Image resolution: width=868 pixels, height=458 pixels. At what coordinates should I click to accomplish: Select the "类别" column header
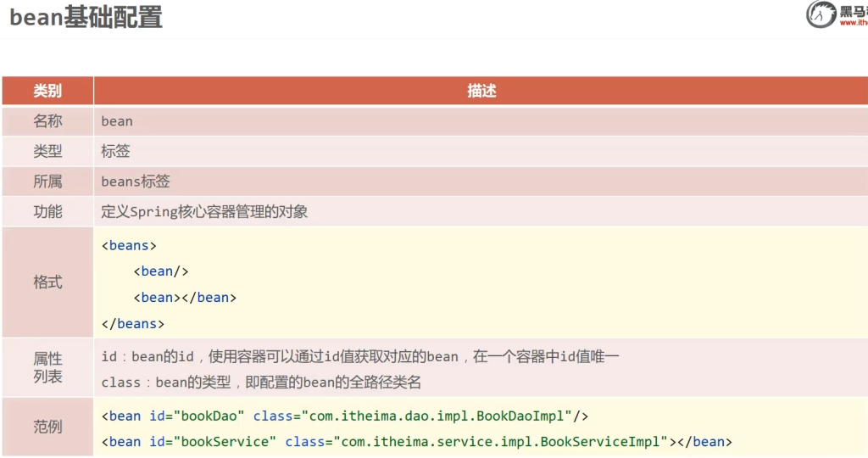coord(47,91)
